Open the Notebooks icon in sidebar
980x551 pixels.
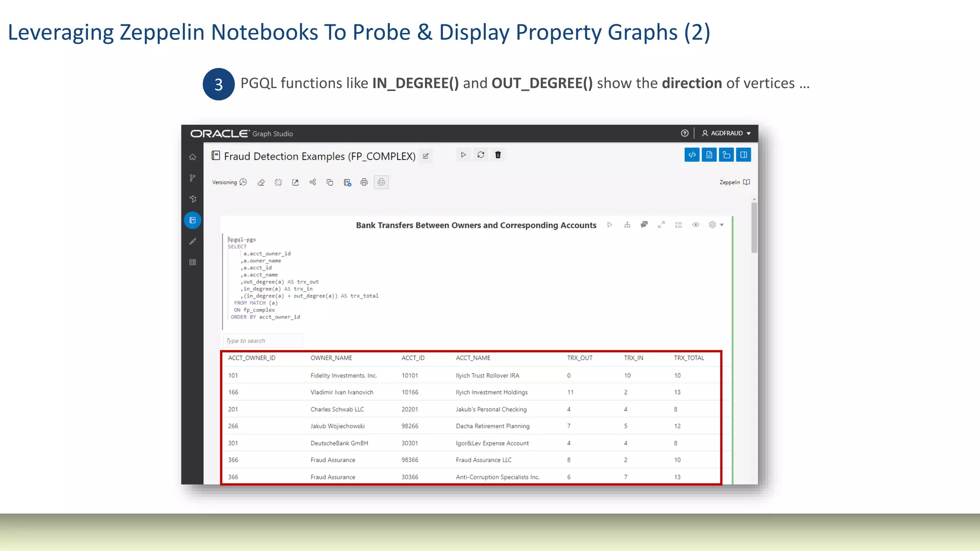[x=192, y=220]
